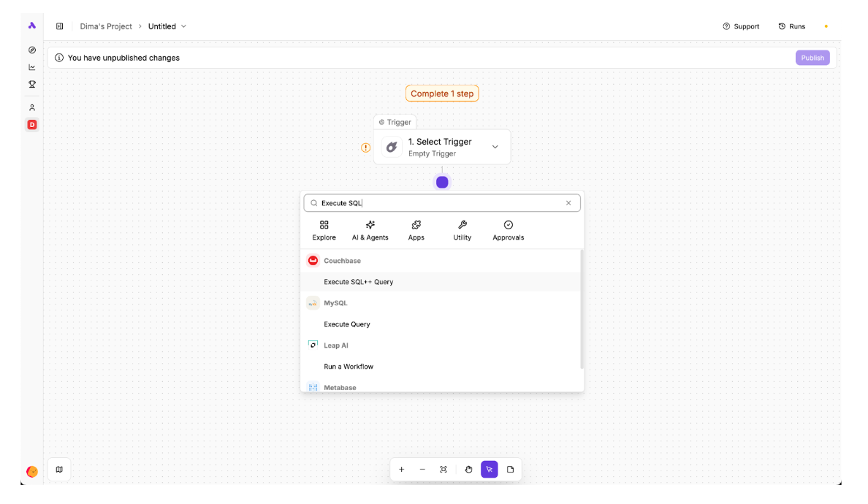Fit the canvas to view
The width and height of the screenshot is (868, 504).
[443, 470]
